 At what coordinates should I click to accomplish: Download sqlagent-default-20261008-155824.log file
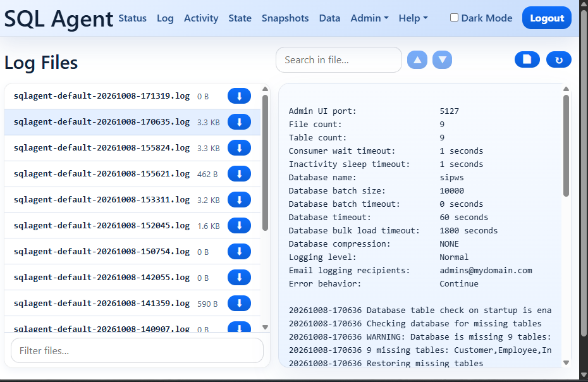click(x=239, y=148)
